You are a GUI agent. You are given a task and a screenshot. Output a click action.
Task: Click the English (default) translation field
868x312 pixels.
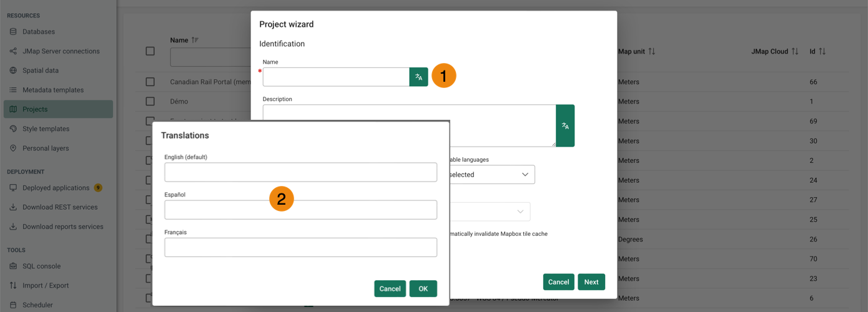300,172
